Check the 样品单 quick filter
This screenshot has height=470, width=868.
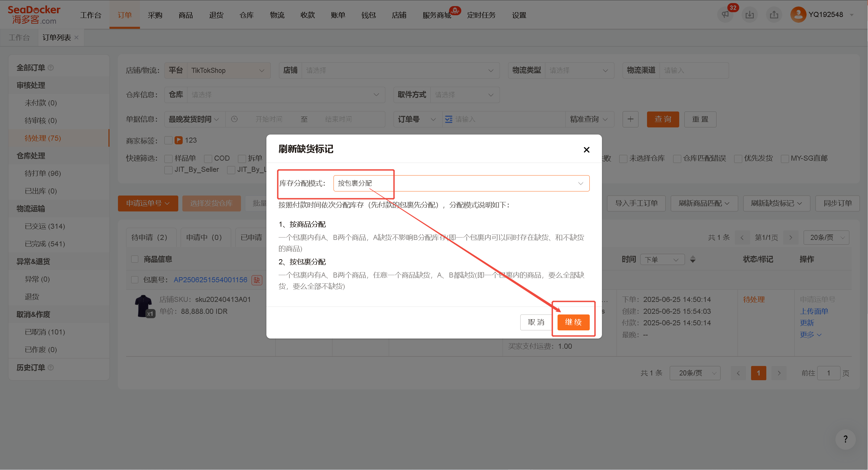168,159
